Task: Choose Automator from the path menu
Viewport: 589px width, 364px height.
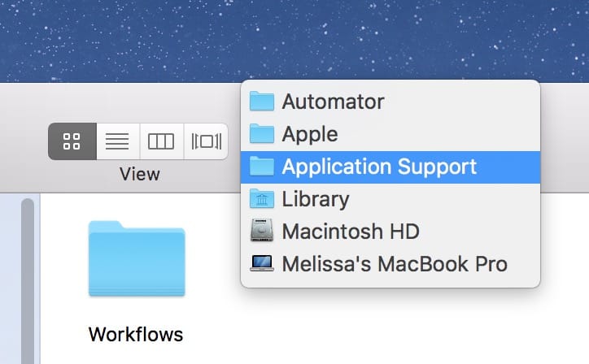Action: pyautogui.click(x=333, y=102)
